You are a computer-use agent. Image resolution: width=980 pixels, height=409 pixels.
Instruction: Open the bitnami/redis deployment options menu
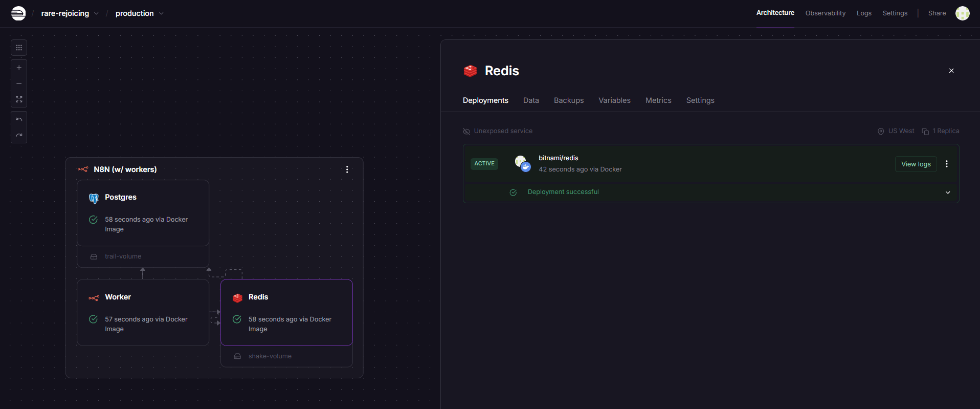tap(947, 164)
